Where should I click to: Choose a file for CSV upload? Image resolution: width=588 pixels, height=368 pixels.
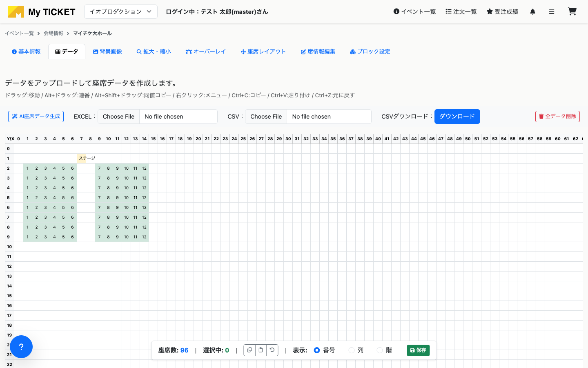pos(266,117)
